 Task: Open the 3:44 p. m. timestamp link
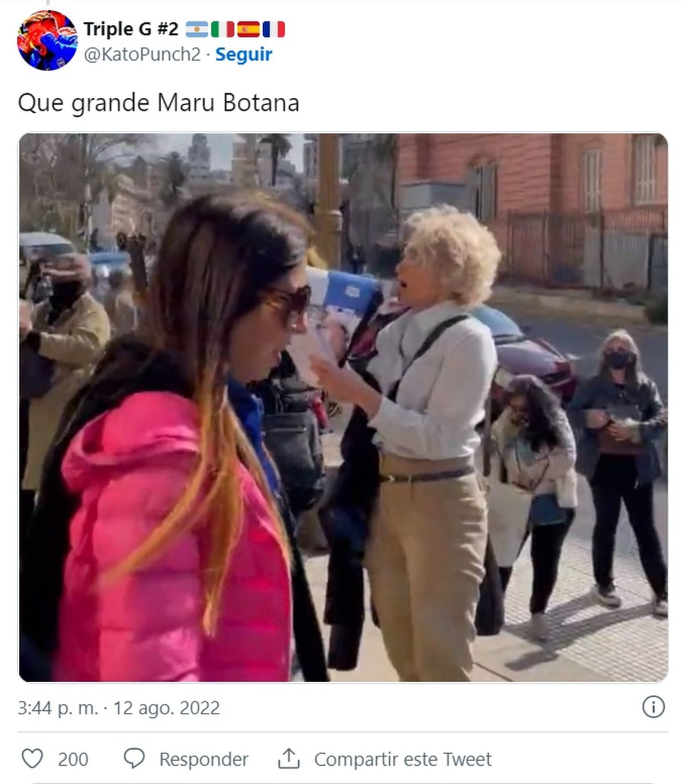58,708
